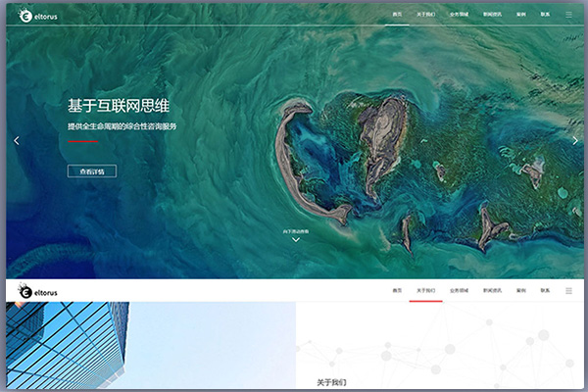Advance to next slide with right arrow
Image resolution: width=588 pixels, height=392 pixels.
[x=575, y=140]
